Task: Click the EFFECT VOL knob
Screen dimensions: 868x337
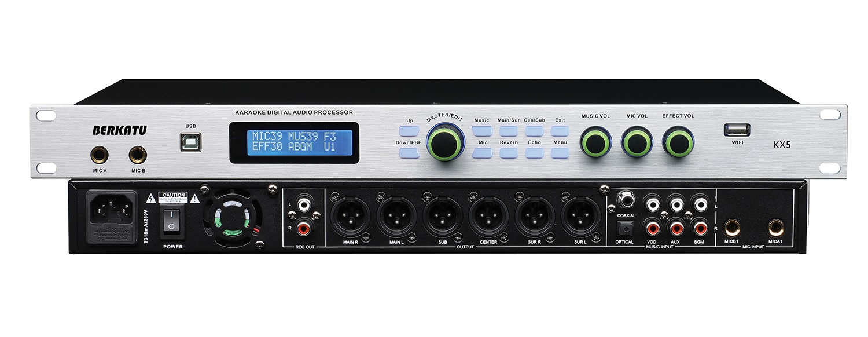Action: 678,142
